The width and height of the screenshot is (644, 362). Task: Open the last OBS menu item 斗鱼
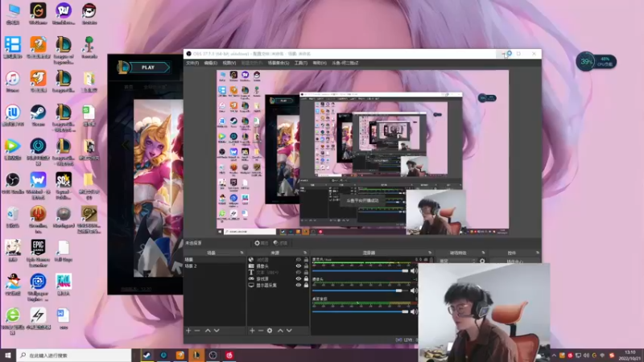[x=345, y=64]
